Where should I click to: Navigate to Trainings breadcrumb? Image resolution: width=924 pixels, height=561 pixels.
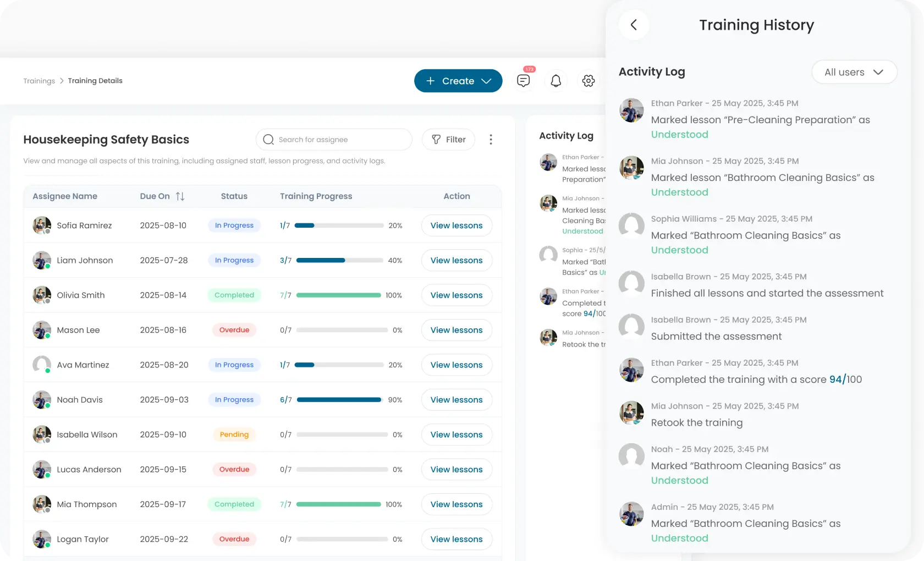click(39, 81)
